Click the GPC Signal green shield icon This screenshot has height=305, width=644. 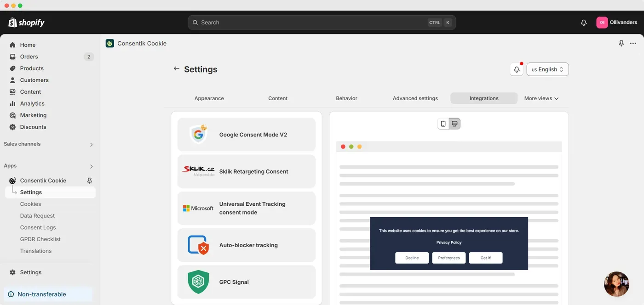(198, 282)
